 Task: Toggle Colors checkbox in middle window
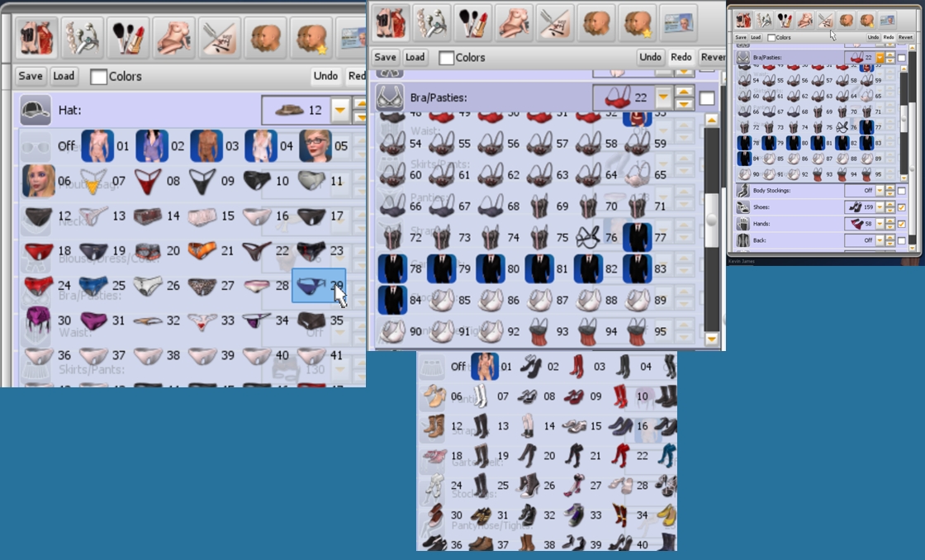[x=447, y=58]
